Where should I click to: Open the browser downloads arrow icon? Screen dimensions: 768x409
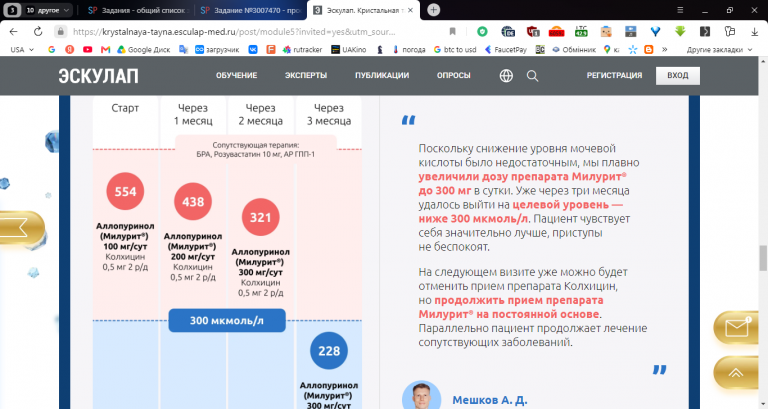(754, 31)
